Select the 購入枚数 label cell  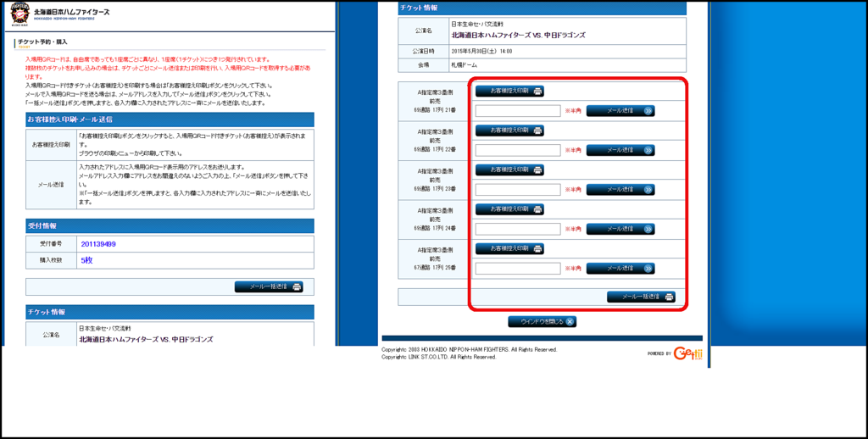(51, 260)
